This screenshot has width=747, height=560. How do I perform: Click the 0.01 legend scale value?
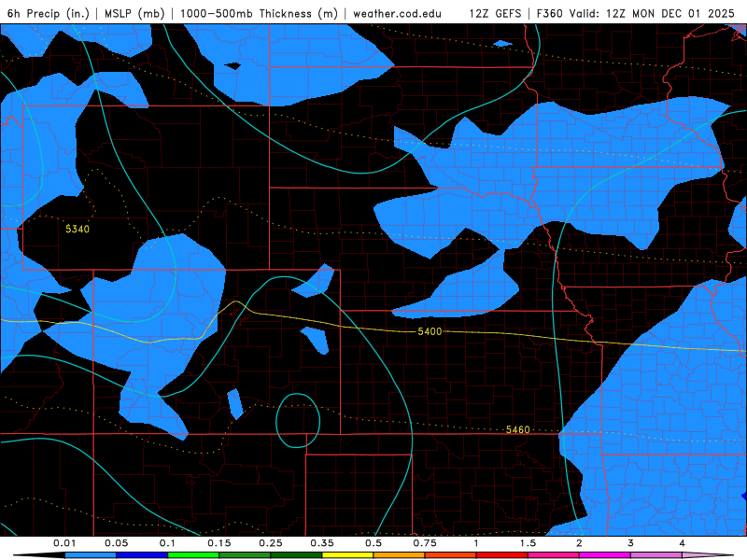(64, 543)
